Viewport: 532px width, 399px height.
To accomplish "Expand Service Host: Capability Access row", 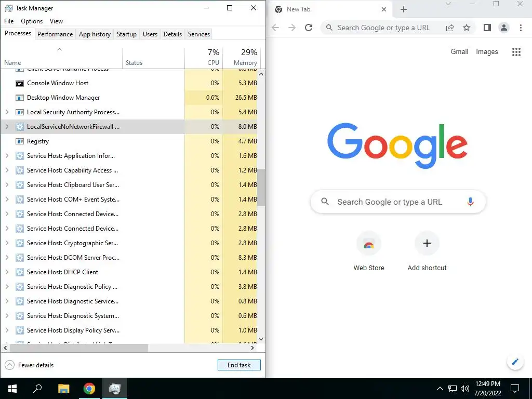I will 7,170.
